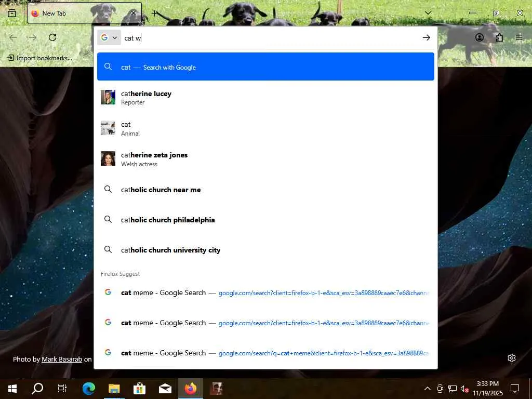Viewport: 532px width, 399px height.
Task: Close the New Tab tab
Action: tap(134, 13)
